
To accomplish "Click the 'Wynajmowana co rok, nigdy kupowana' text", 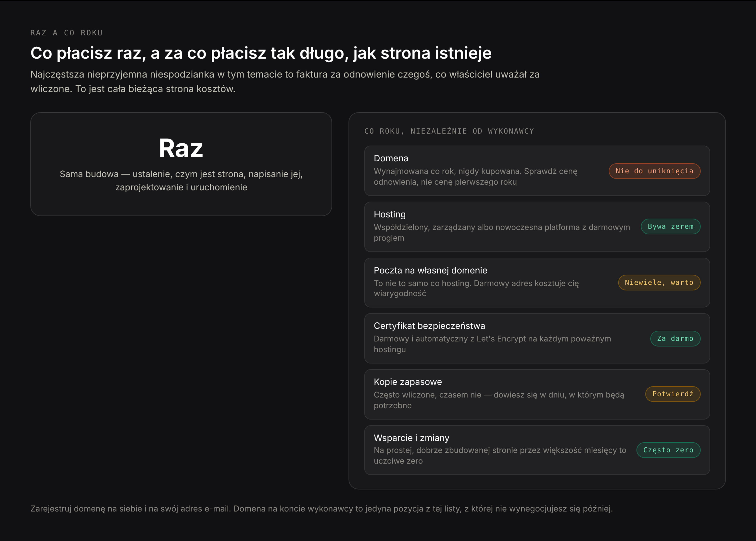I will pyautogui.click(x=475, y=177).
